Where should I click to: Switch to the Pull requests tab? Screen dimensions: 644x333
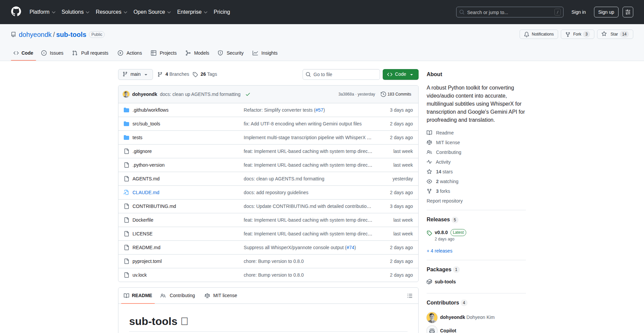[90, 53]
